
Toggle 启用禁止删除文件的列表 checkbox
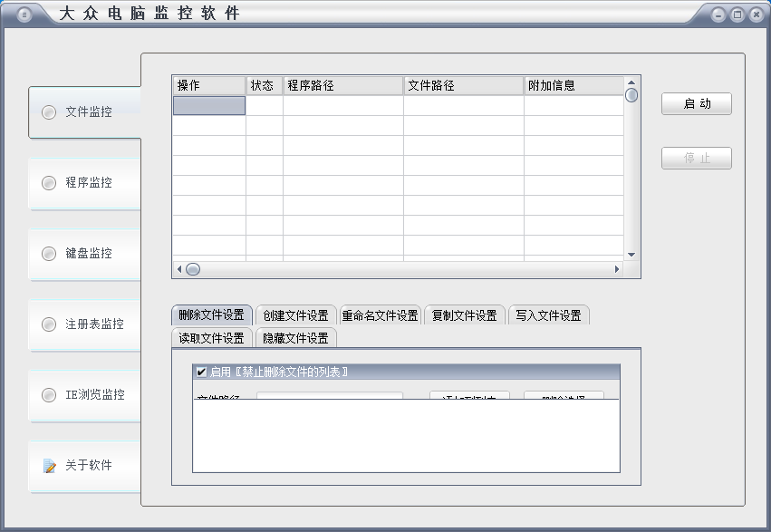click(x=201, y=372)
